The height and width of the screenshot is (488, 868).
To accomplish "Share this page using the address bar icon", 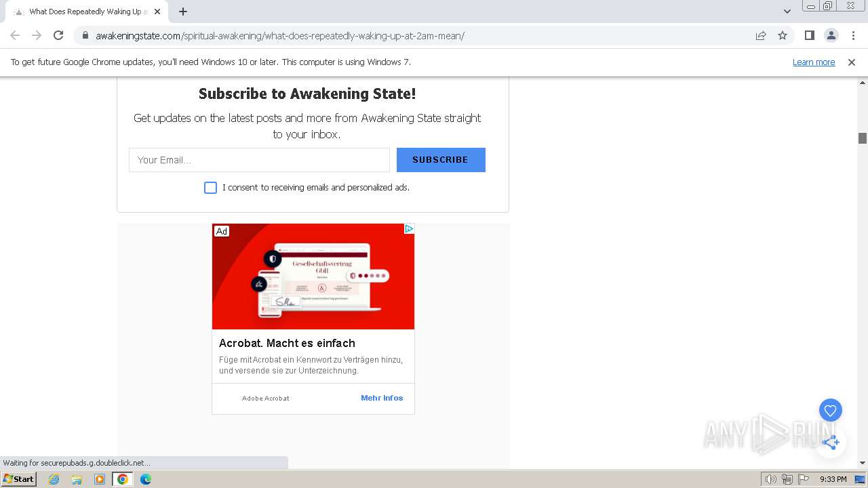I will (761, 35).
